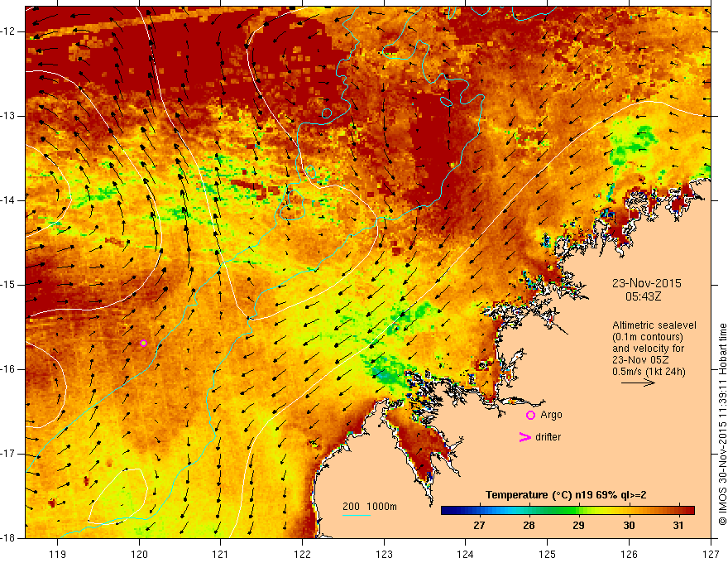
Task: Click the temperature colorbar
Action: (x=568, y=511)
